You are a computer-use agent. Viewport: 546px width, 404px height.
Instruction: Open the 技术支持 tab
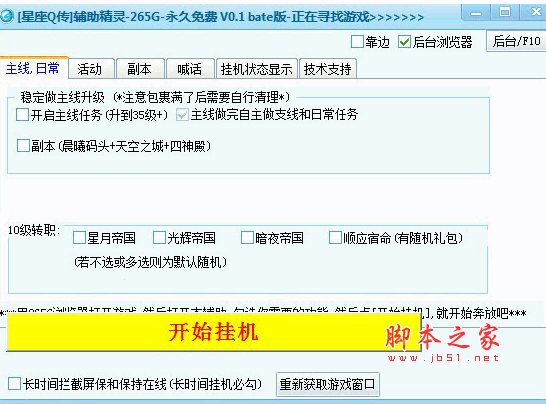tap(328, 69)
